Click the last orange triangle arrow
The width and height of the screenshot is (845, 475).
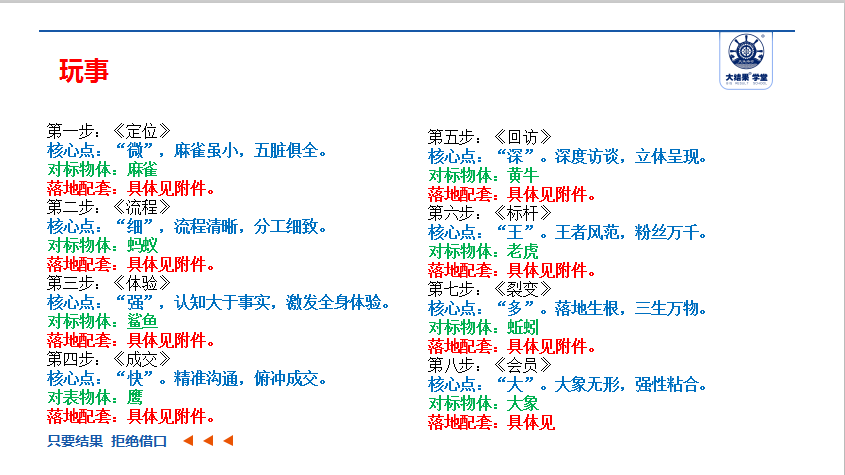tap(228, 440)
